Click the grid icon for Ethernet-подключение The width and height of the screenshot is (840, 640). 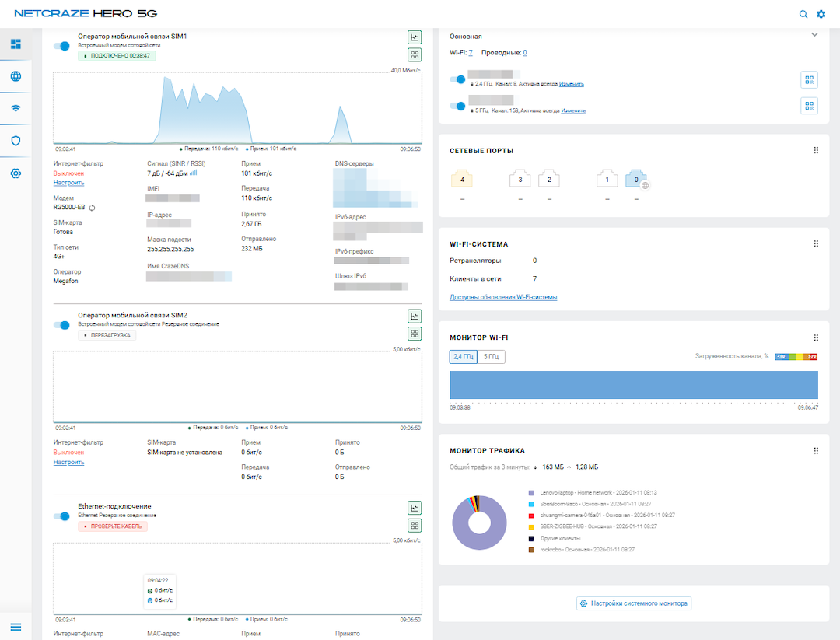click(415, 525)
